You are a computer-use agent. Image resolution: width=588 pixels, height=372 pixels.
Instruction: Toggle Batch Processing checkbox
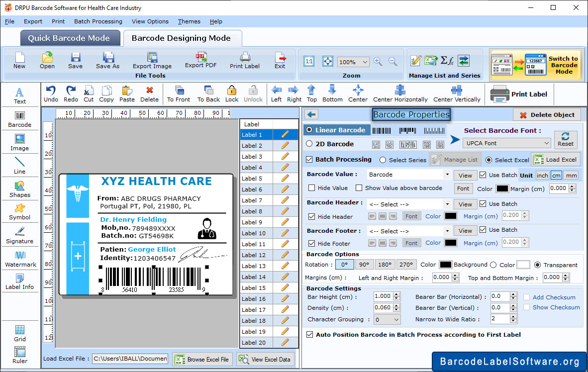(309, 159)
